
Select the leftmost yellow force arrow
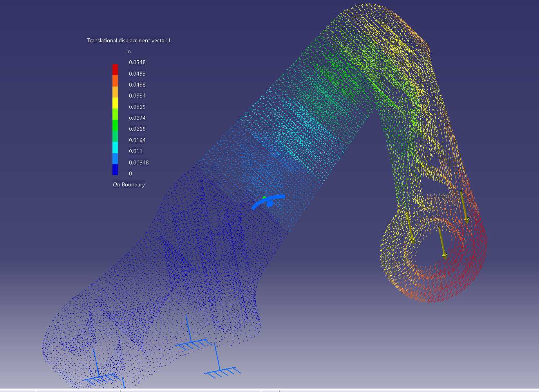point(410,227)
